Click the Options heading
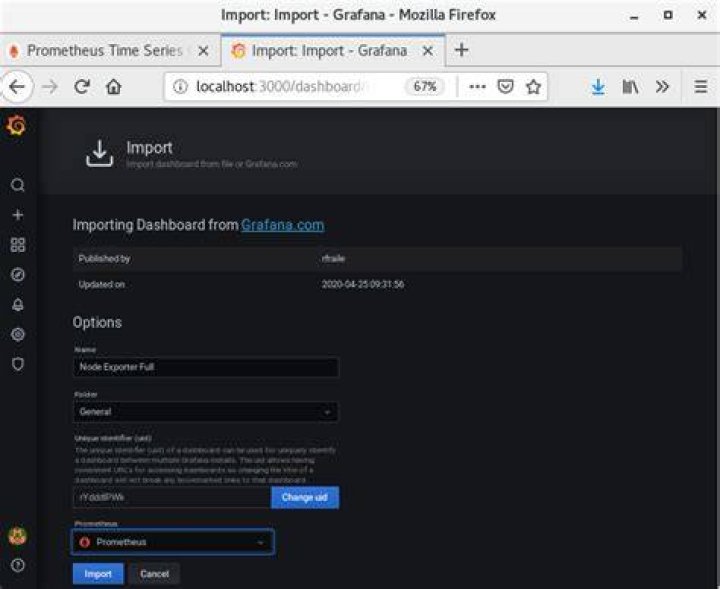This screenshot has width=720, height=589. tap(97, 322)
